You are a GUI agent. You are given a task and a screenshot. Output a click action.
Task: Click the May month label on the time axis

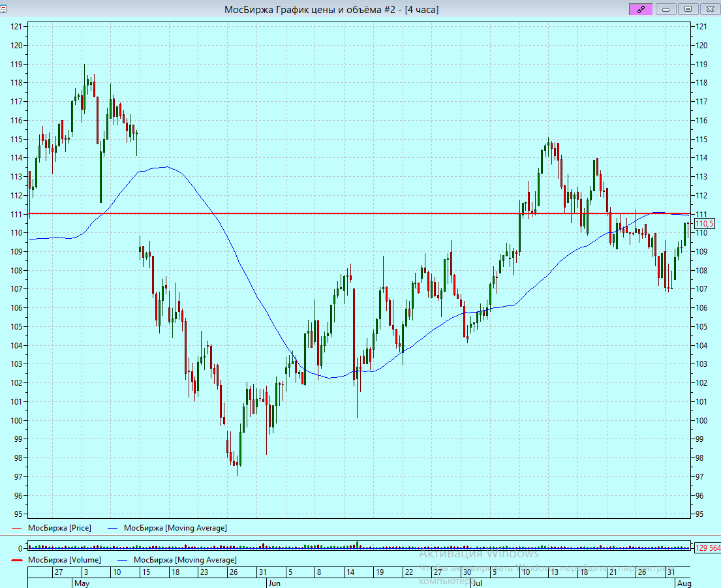click(82, 583)
